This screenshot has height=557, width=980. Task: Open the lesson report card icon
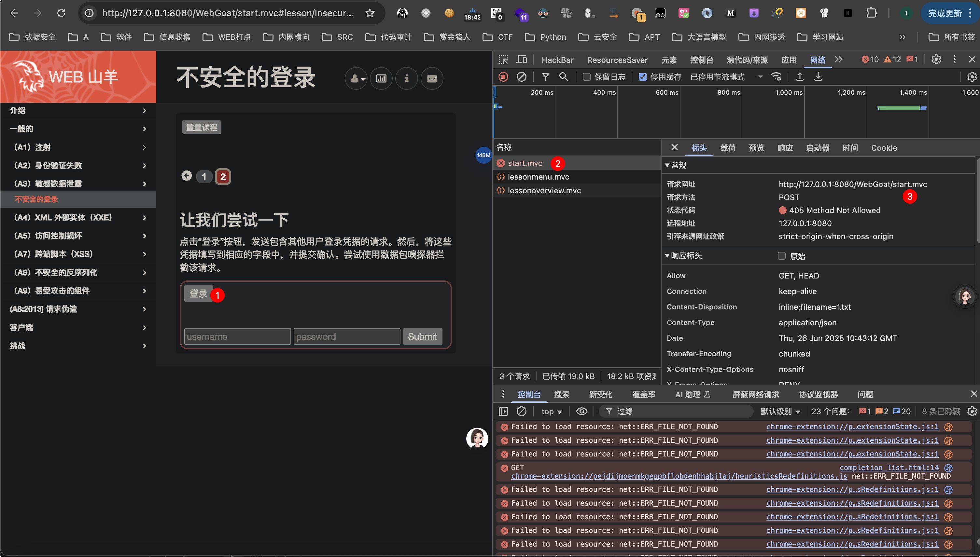(381, 78)
